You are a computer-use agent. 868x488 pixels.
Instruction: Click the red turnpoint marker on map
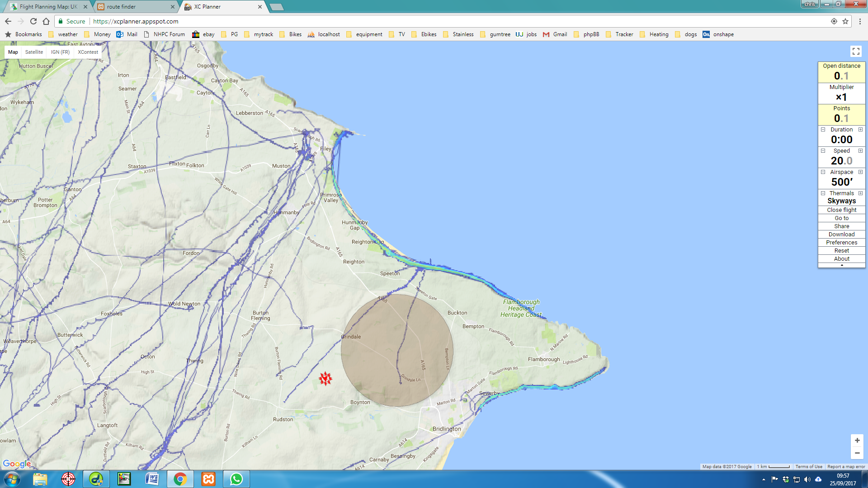(x=325, y=379)
